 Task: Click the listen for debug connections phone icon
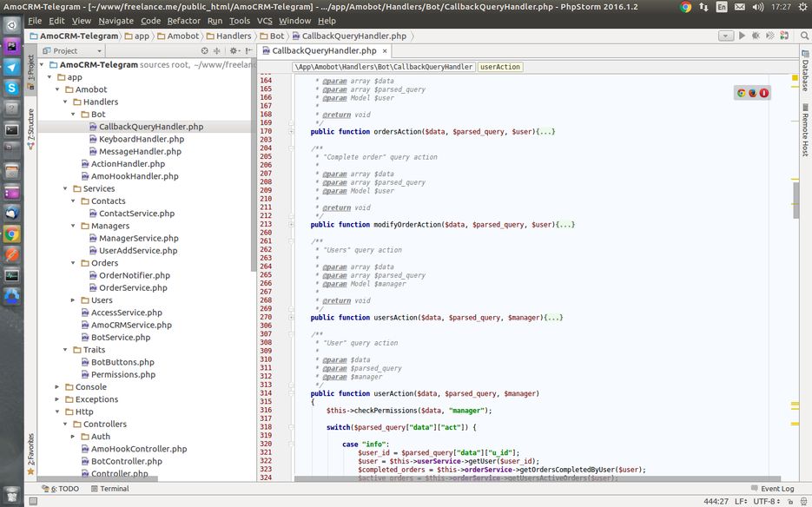tap(784, 36)
